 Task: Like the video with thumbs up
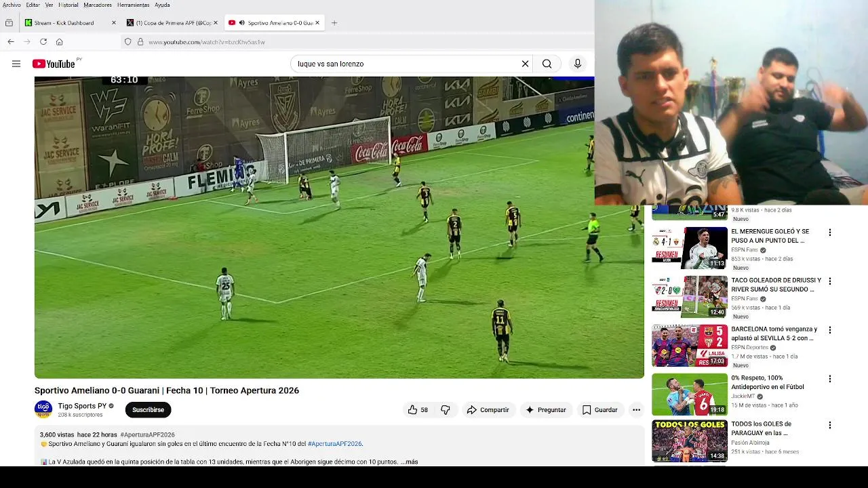[418, 410]
